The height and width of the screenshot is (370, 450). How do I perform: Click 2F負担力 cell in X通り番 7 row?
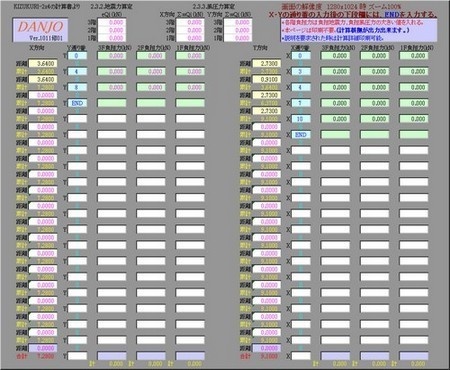pos(375,103)
